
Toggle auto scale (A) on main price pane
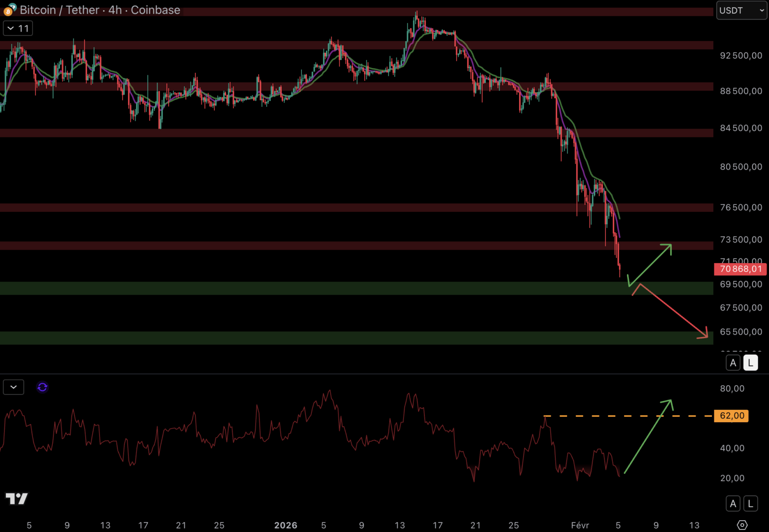(733, 363)
